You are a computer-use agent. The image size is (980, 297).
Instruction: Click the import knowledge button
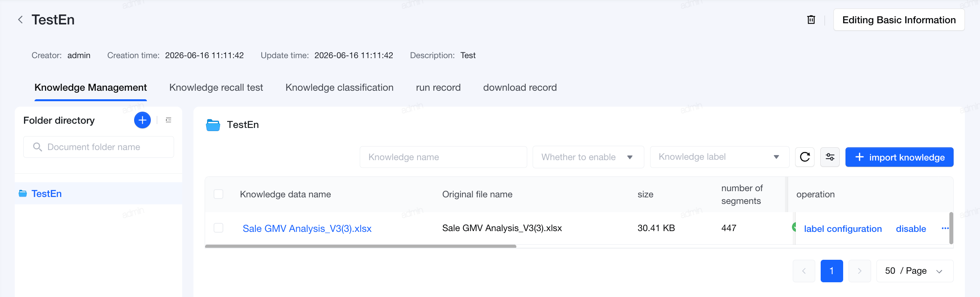[899, 157]
